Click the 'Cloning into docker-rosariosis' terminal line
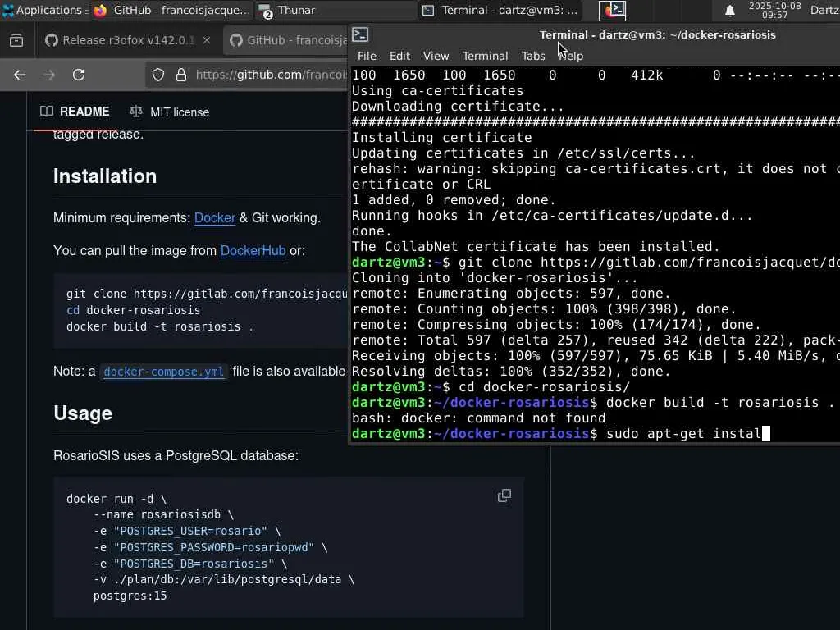Screen dimensions: 840x630 click(495, 277)
